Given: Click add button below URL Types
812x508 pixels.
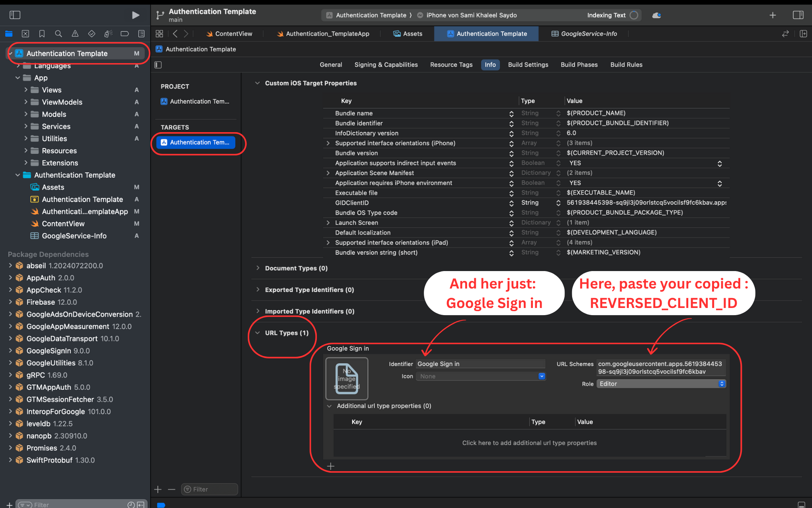Looking at the screenshot, I should (331, 466).
